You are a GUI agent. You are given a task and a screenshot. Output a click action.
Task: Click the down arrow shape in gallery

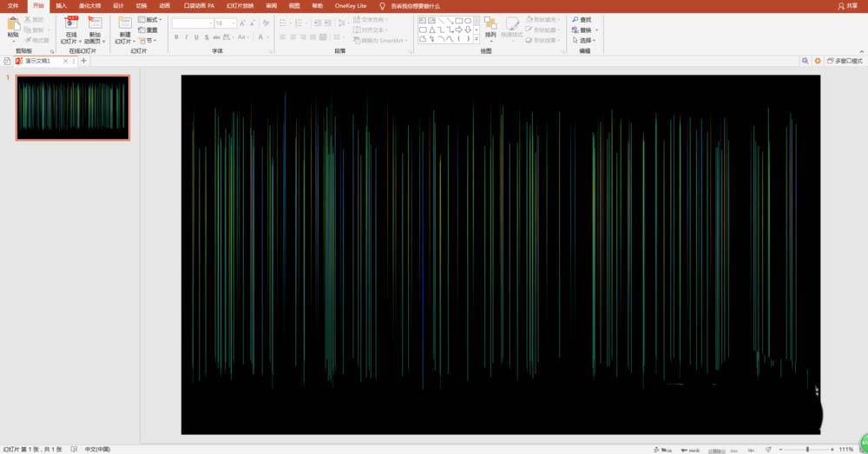[468, 30]
